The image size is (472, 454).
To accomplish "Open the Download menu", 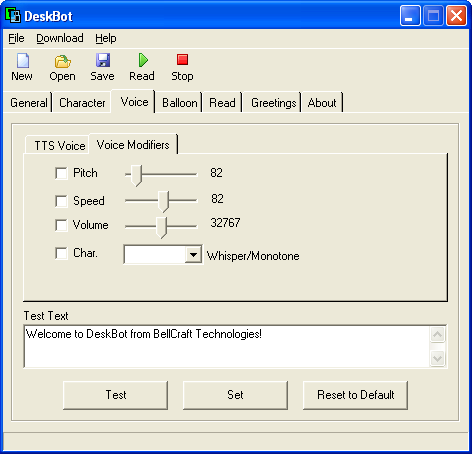I will coord(60,38).
